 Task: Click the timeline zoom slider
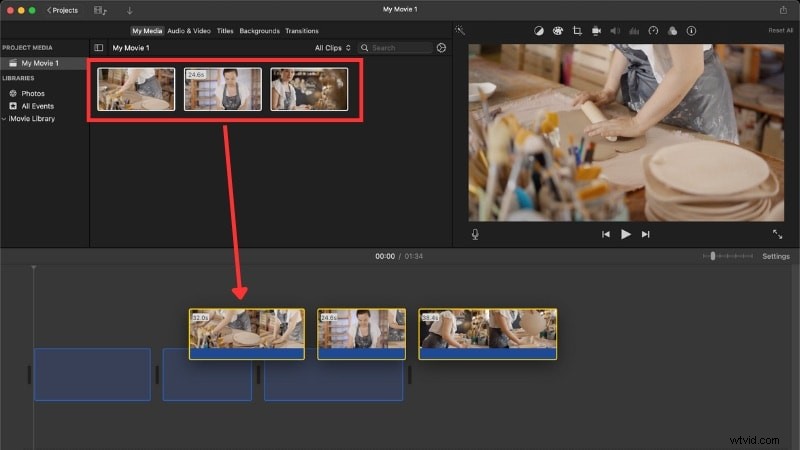(713, 256)
